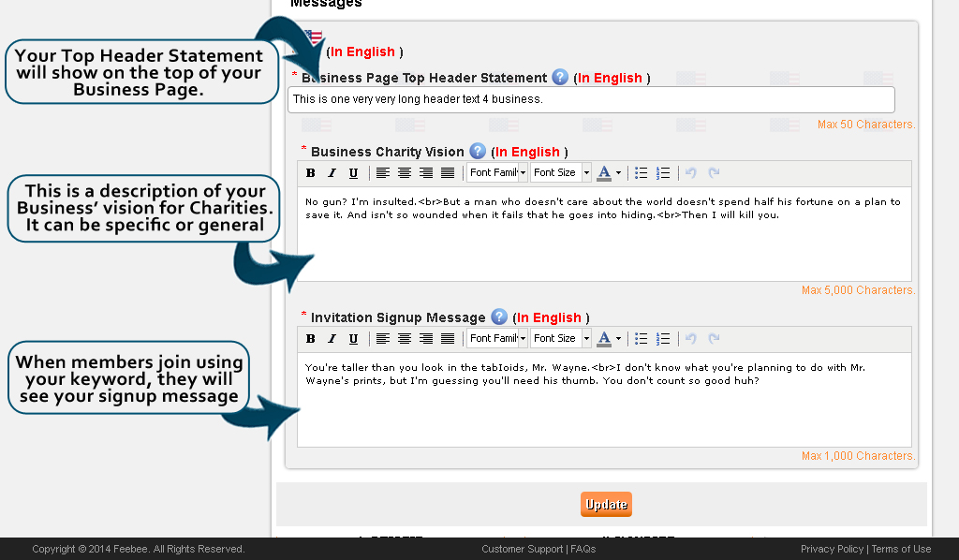Center-align text in Invitation Signup Message editor
Viewport: 959px width, 560px height.
click(405, 339)
